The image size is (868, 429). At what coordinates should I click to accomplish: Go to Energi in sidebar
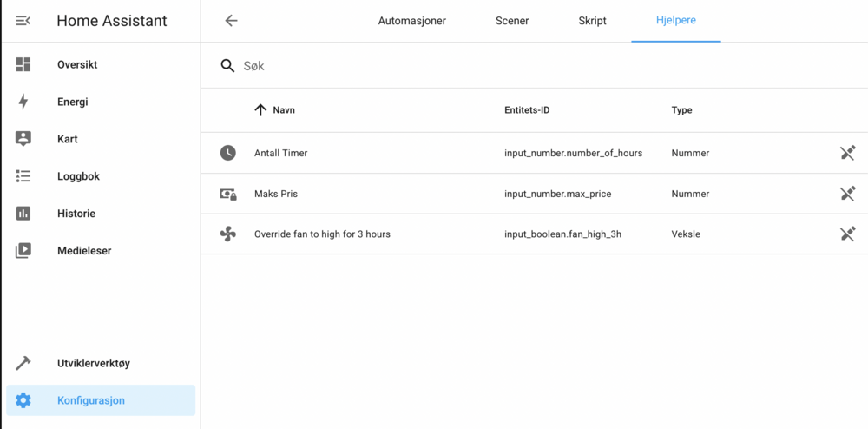click(x=72, y=102)
